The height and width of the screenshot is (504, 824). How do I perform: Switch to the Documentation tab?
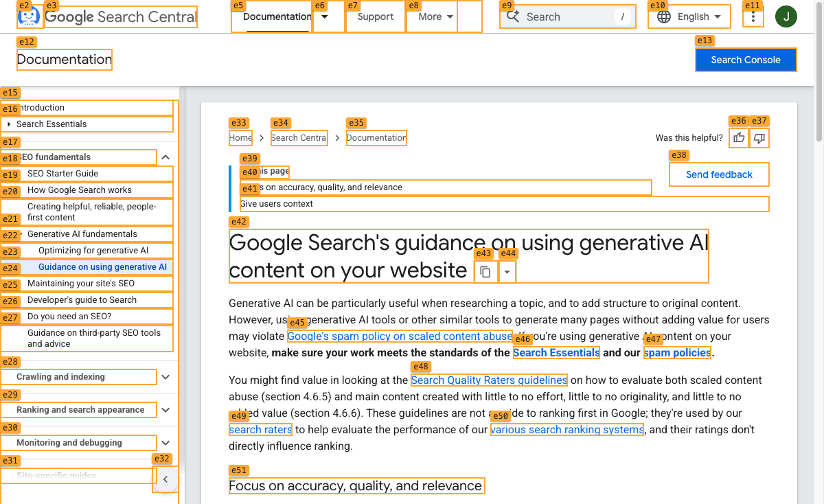point(277,16)
